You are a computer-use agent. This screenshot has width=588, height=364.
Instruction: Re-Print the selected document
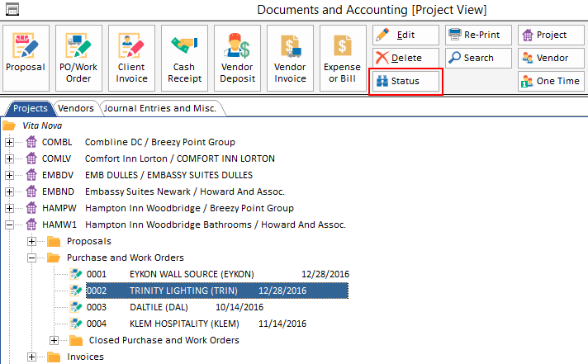(479, 35)
